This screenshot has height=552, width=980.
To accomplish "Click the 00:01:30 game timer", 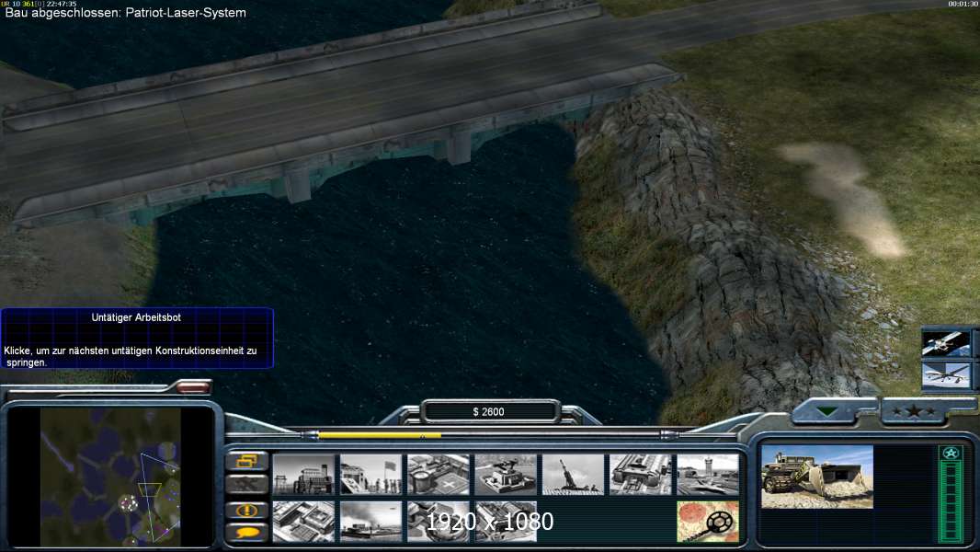I will [x=963, y=4].
